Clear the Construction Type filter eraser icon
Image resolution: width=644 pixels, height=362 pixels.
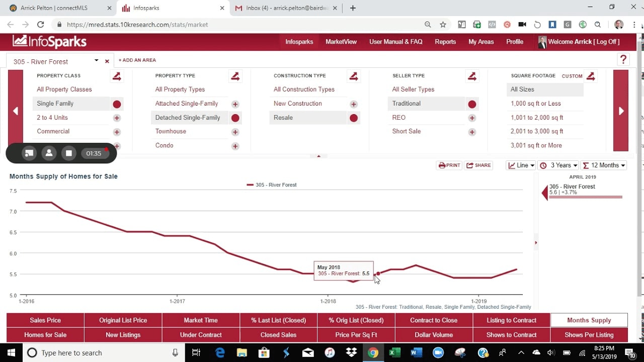[354, 76]
